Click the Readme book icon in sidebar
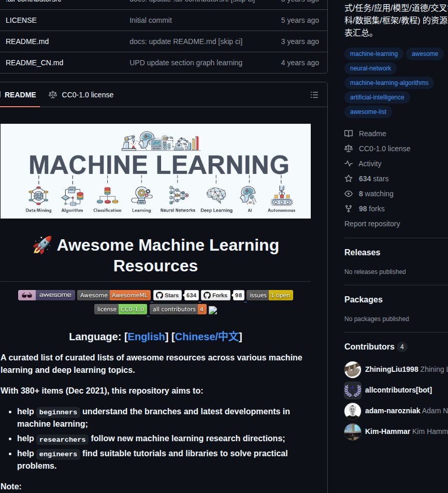The image size is (448, 493). (x=349, y=134)
